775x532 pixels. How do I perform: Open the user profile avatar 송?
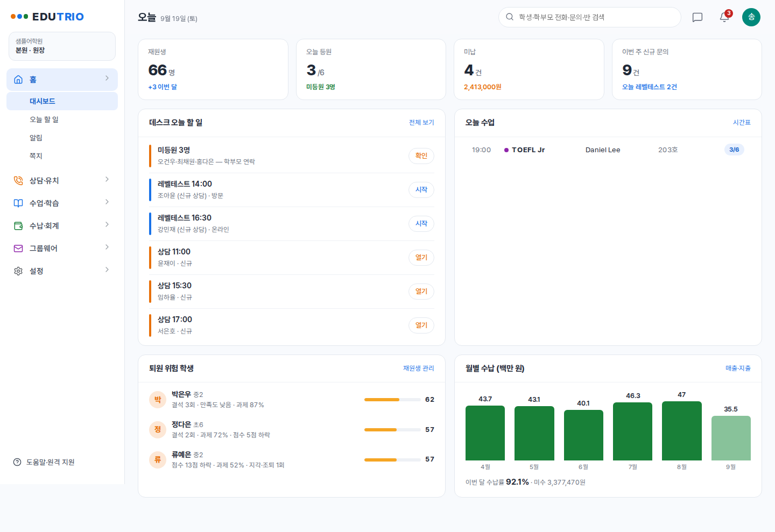pos(751,17)
